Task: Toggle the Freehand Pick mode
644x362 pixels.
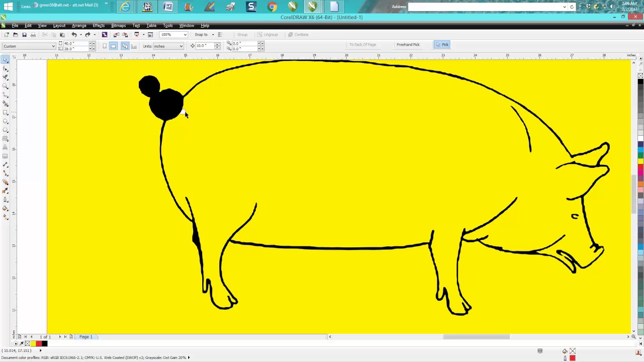Action: coord(408,45)
